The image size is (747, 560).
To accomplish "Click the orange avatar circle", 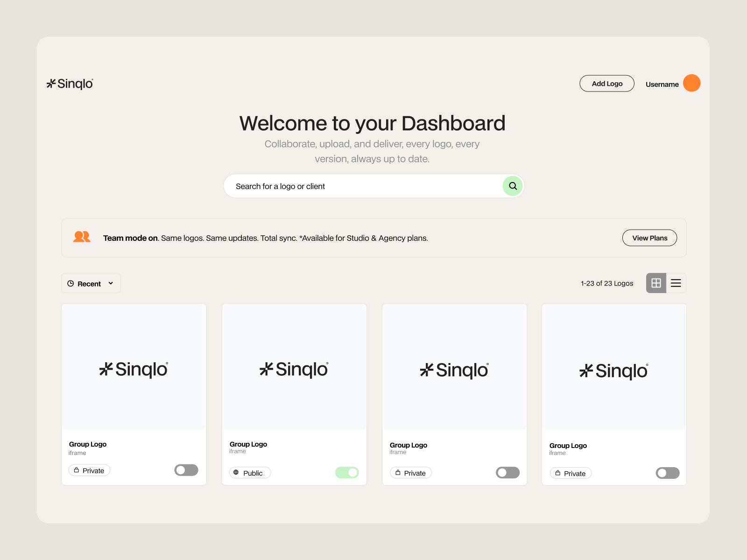I will (x=692, y=83).
